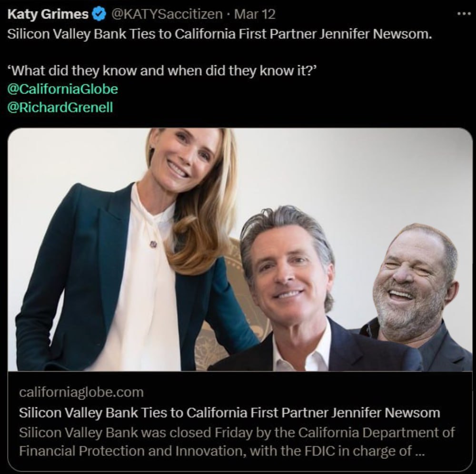Click the @KATYSaccitizen handle
Screen dimensions: 476x474
167,14
